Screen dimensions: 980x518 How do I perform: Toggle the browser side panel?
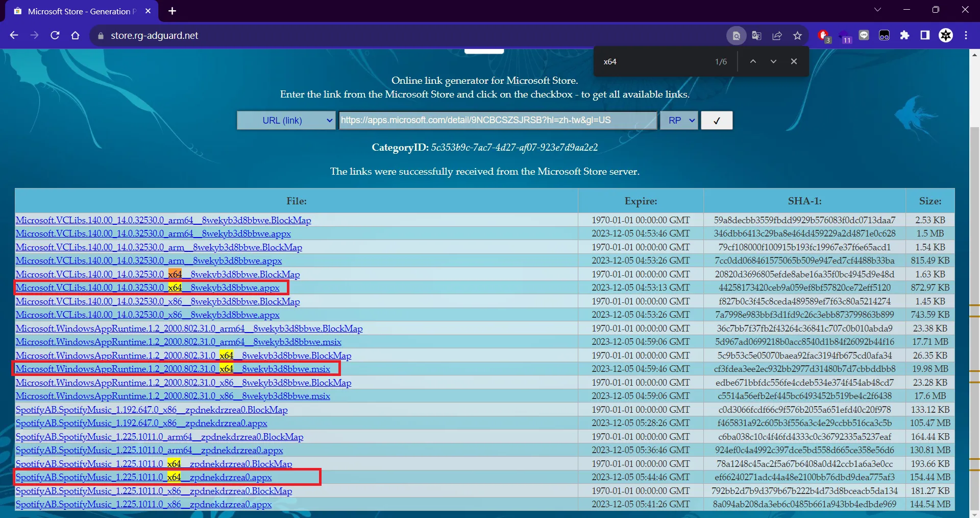click(x=925, y=35)
